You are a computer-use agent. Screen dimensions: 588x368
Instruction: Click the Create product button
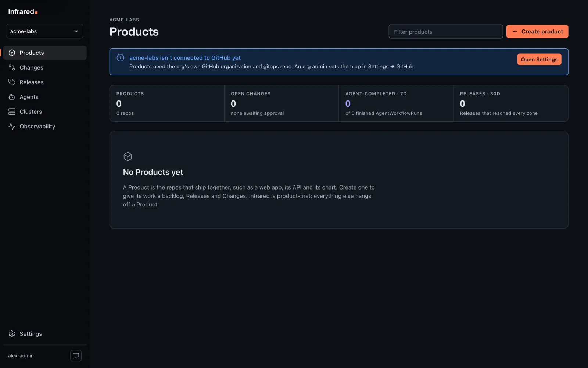tap(537, 32)
